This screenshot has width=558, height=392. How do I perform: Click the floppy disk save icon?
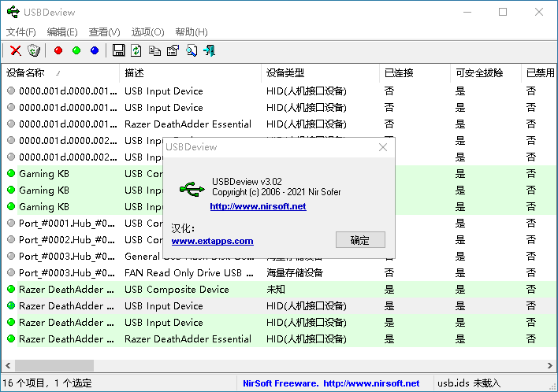pyautogui.click(x=118, y=50)
